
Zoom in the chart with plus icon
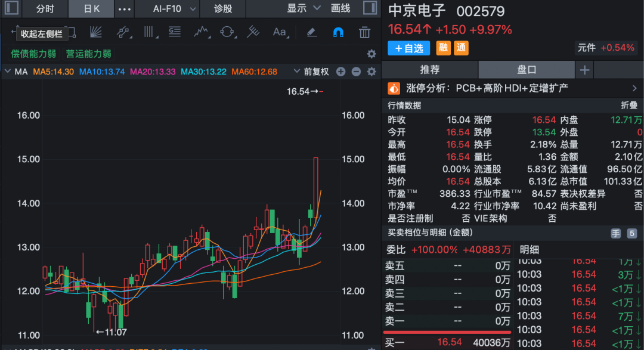coord(340,72)
